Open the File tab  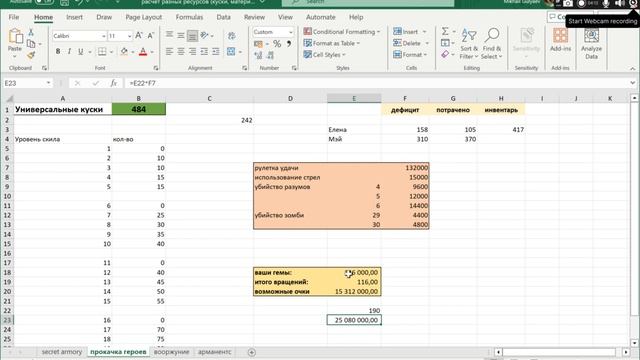(14, 17)
